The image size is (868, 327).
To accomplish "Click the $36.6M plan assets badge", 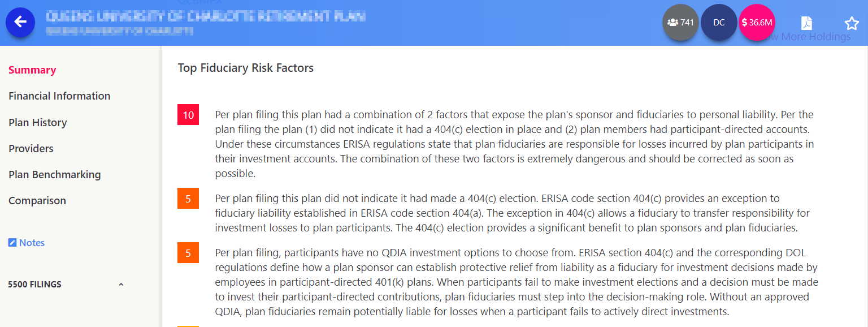I will coord(757,23).
